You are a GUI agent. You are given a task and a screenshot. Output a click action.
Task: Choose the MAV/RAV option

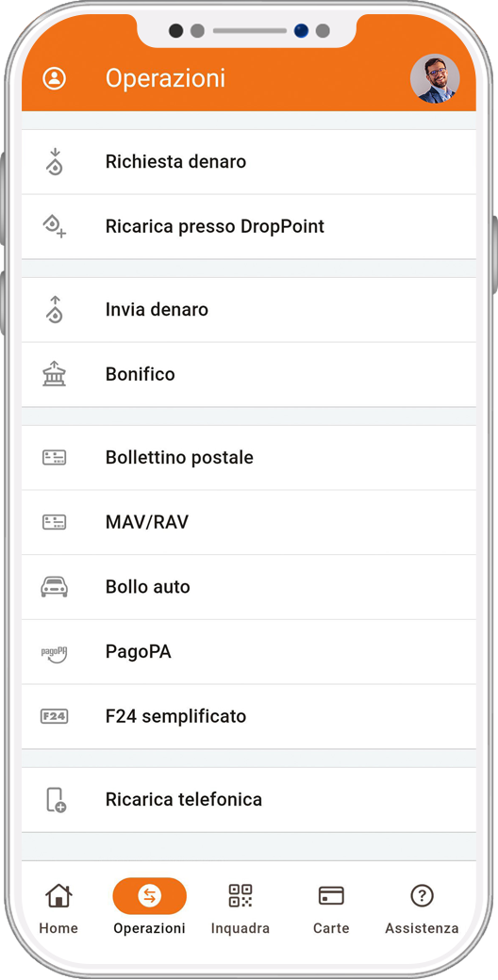(x=249, y=522)
